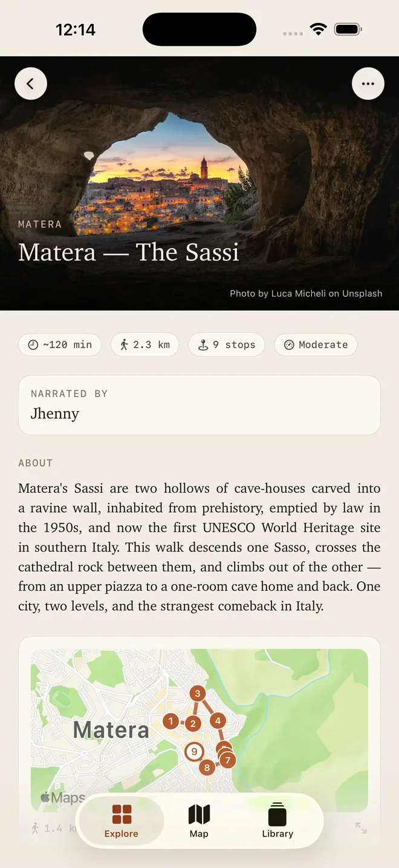Select map stop marker 1
The image size is (399, 868).
(171, 721)
